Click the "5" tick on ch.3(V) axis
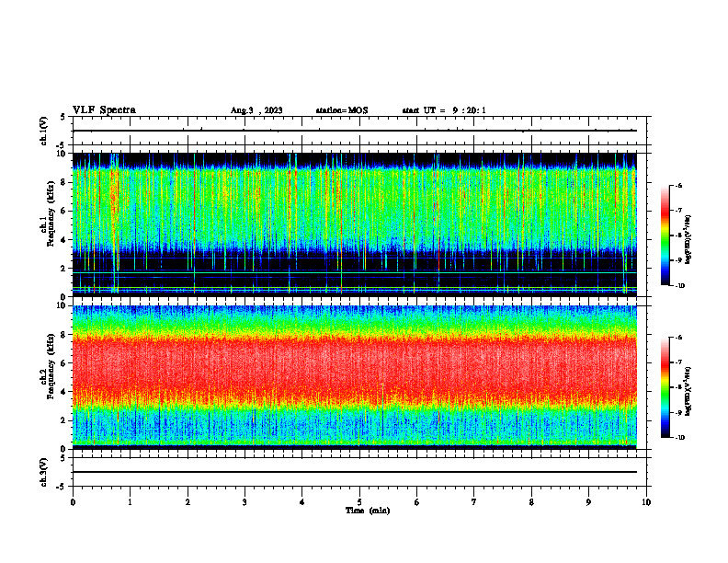This screenshot has width=728, height=563. click(x=63, y=458)
